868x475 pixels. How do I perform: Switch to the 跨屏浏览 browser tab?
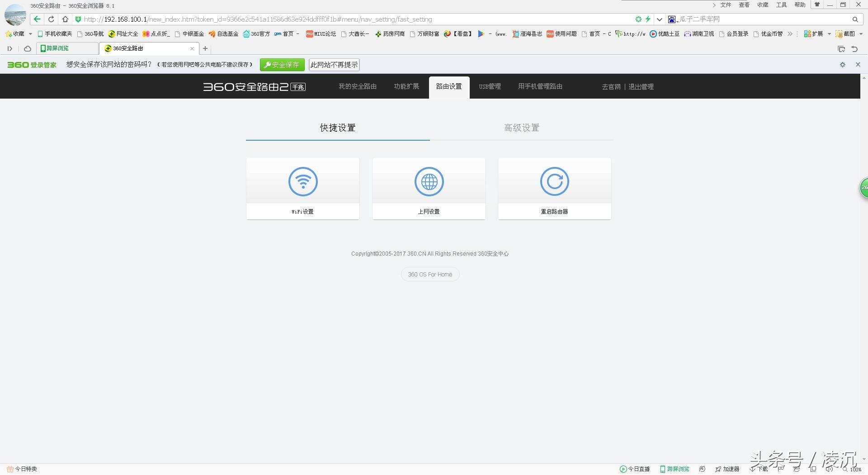click(x=68, y=48)
